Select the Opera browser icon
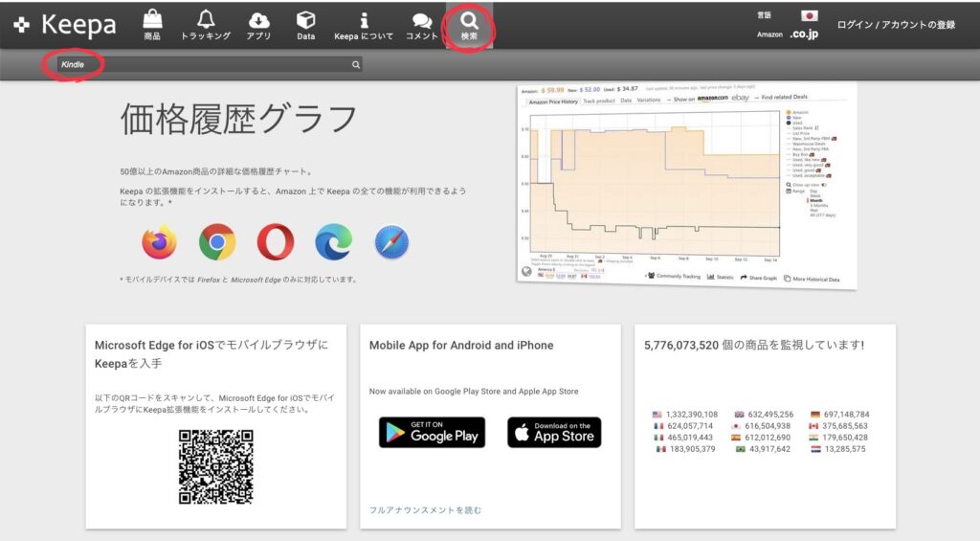This screenshot has height=541, width=980. click(276, 242)
